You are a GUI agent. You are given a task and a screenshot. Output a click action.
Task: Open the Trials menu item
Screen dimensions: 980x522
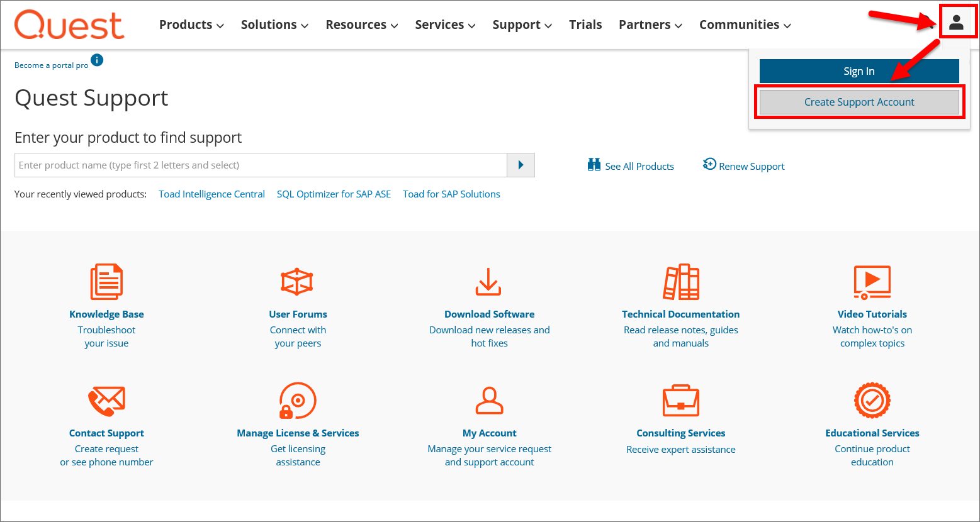(x=585, y=25)
